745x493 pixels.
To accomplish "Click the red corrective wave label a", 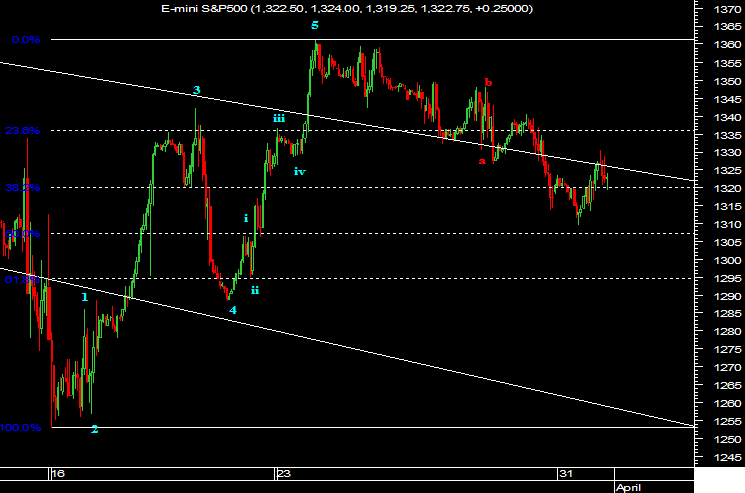I will tap(482, 161).
